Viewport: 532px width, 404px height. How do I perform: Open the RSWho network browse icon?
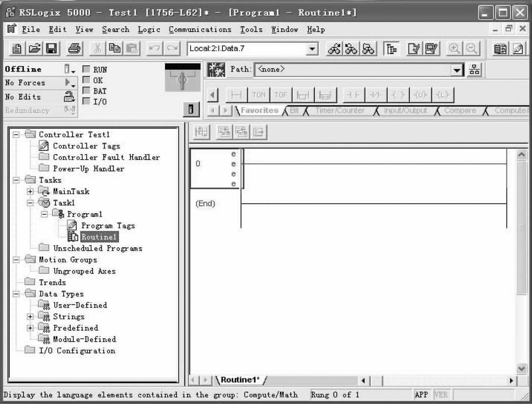[475, 70]
